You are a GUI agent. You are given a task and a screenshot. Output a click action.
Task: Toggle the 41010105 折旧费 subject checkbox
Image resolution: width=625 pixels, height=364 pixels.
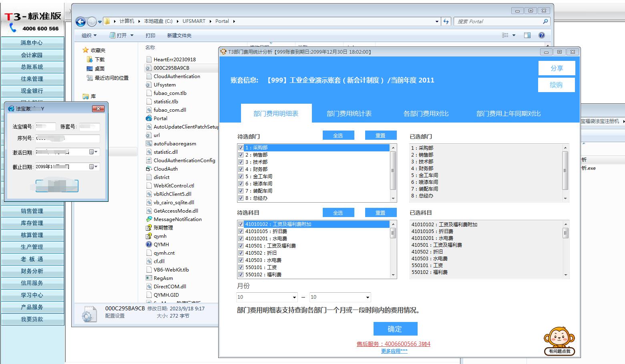coord(241,231)
